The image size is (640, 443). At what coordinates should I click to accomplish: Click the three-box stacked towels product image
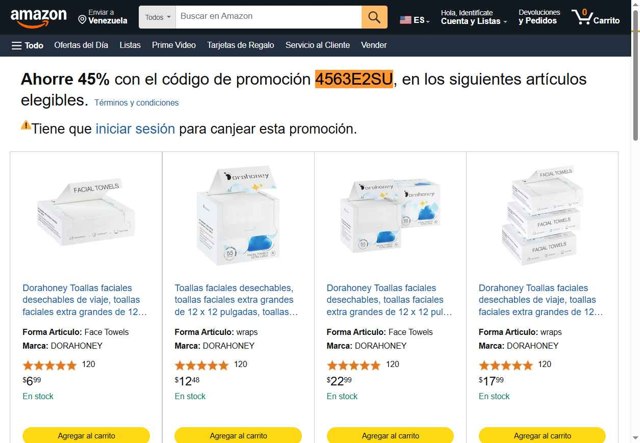[x=542, y=216]
